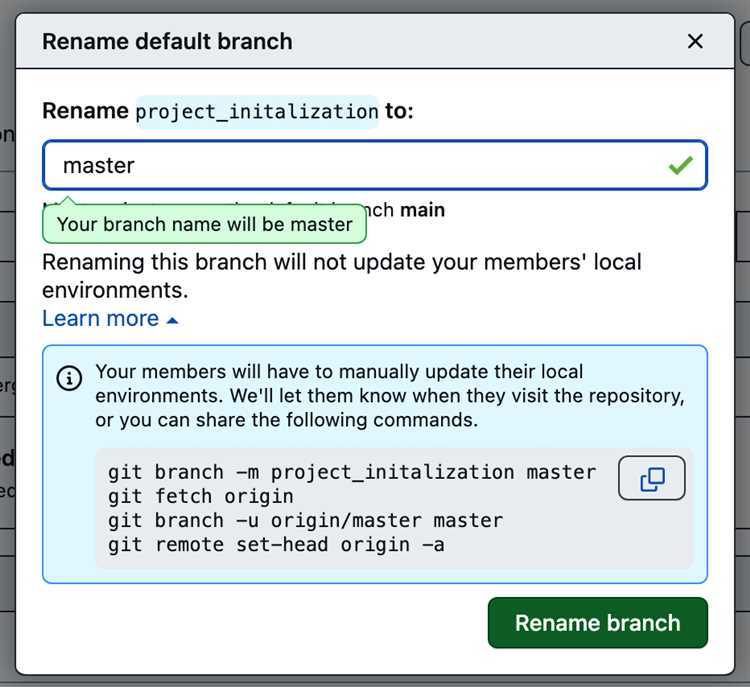Select the project_initalization branch name label
Screen dimensions: 750x687
(257, 112)
